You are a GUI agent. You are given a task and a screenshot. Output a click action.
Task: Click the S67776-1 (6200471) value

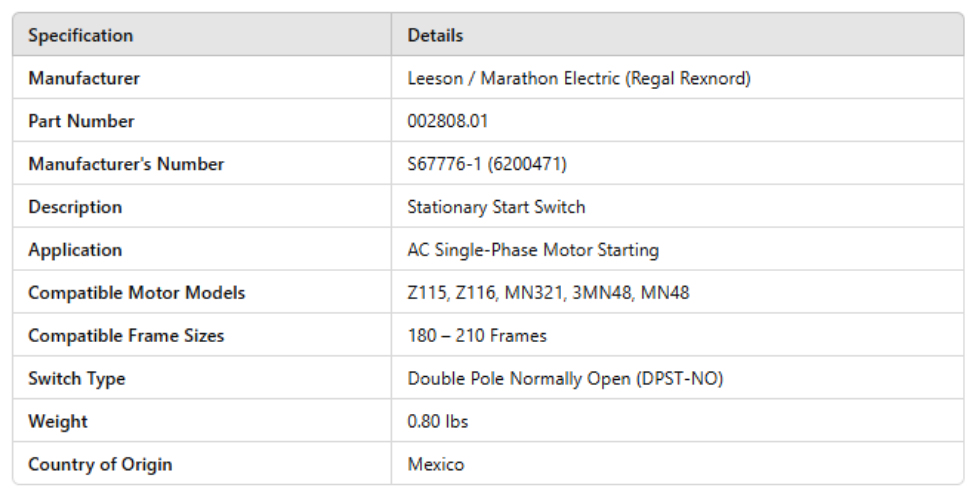(487, 164)
